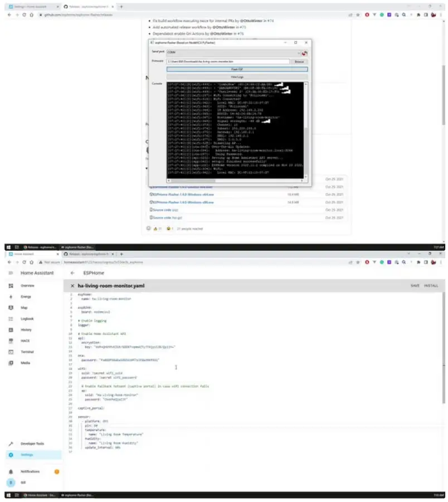Image resolution: width=448 pixels, height=502 pixels.
Task: Collapse the Home Assistant sidebar hamburger menu
Action: (11, 273)
